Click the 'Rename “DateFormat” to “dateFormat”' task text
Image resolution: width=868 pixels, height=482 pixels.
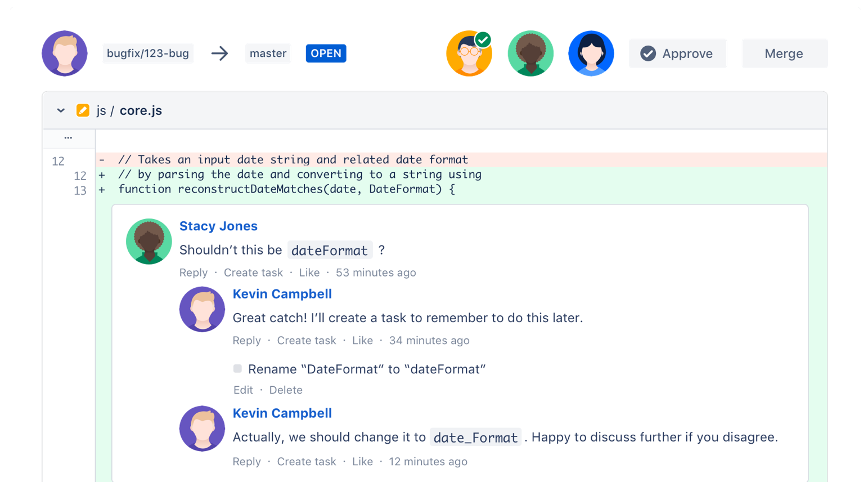point(367,369)
